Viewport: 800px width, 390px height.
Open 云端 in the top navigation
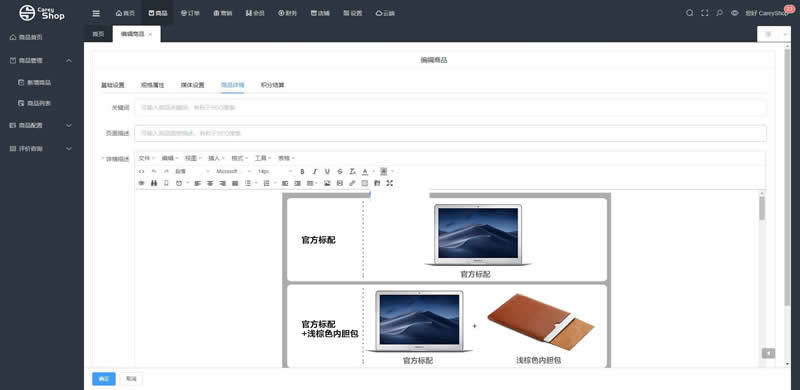pos(385,13)
